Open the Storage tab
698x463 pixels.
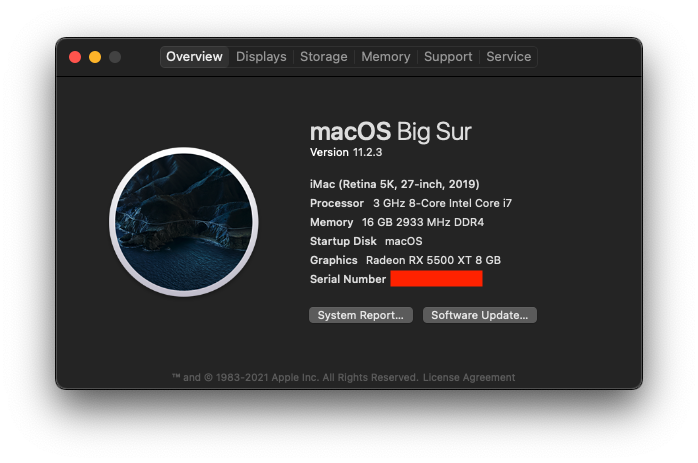click(x=324, y=57)
